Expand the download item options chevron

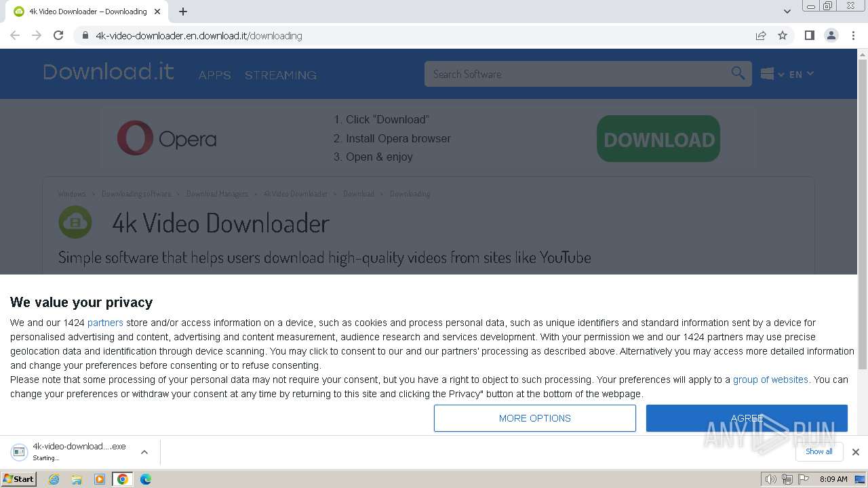(x=144, y=452)
